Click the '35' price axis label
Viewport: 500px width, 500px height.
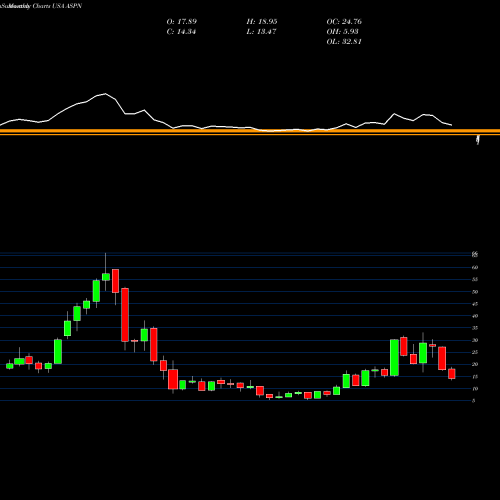[475, 328]
